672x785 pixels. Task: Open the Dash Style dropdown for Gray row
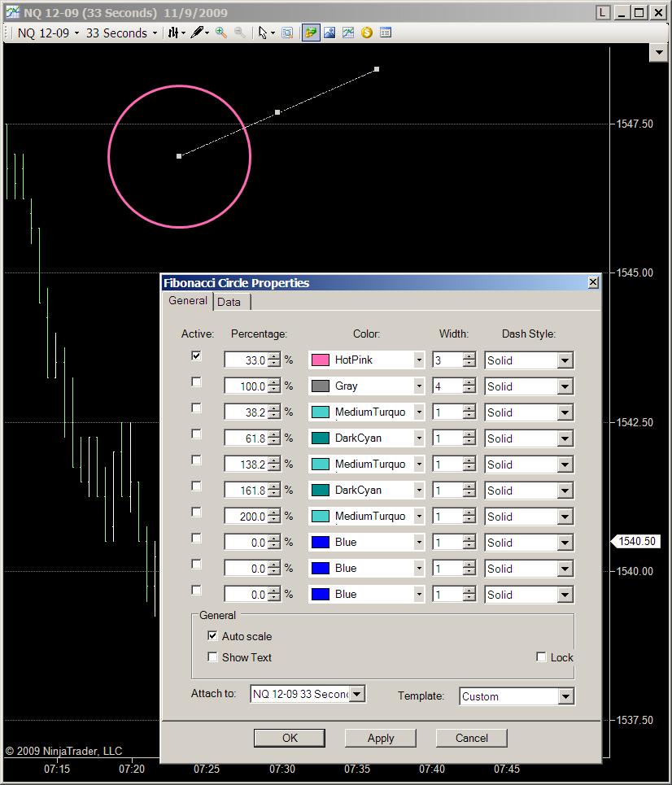click(565, 386)
